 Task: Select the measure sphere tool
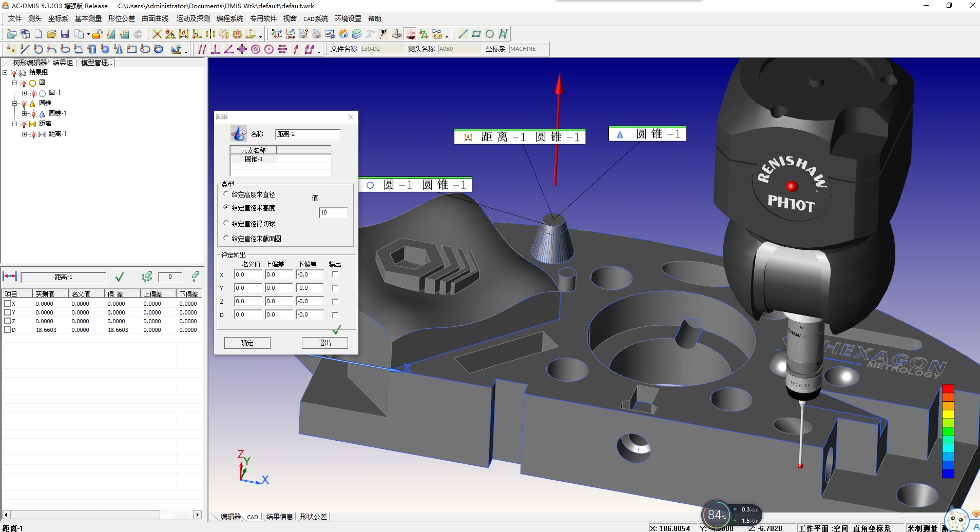point(105,49)
